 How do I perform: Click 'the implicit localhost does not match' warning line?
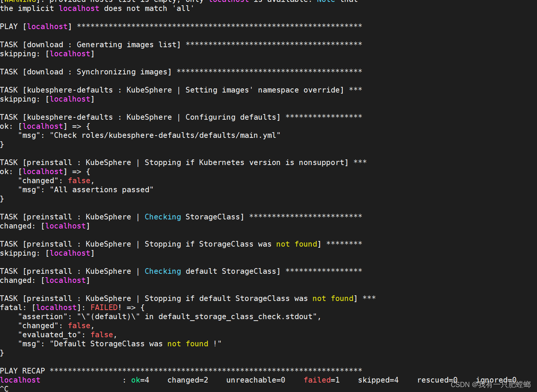pyautogui.click(x=97, y=8)
